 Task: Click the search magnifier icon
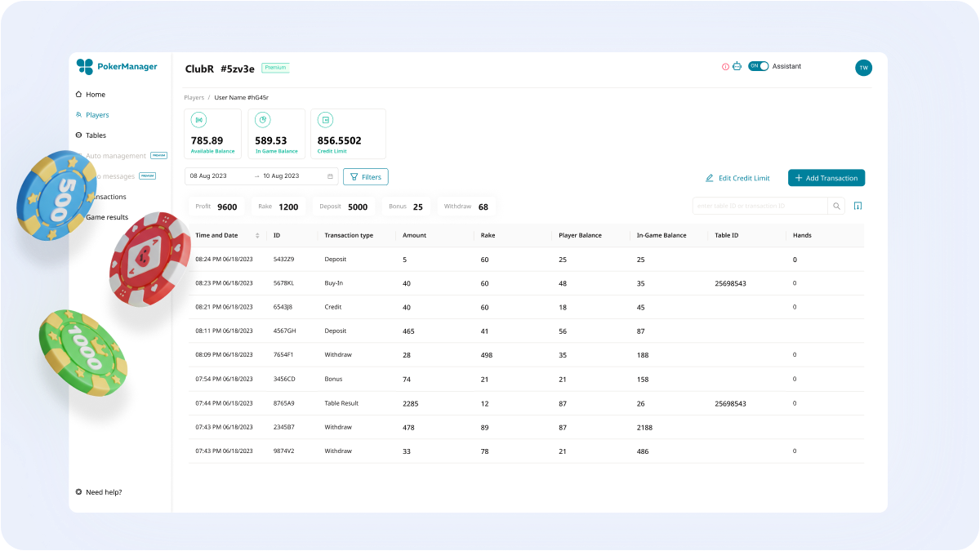[836, 207]
